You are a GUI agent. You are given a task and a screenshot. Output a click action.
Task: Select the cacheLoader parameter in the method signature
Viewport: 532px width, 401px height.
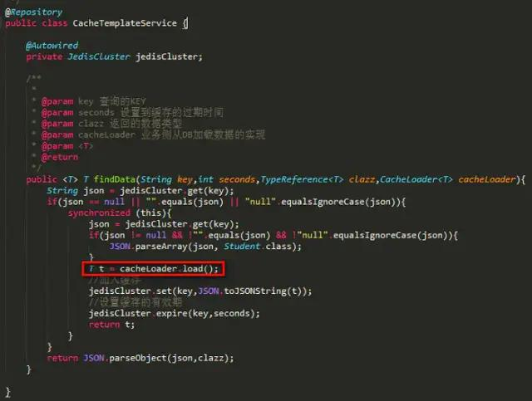tap(486, 179)
